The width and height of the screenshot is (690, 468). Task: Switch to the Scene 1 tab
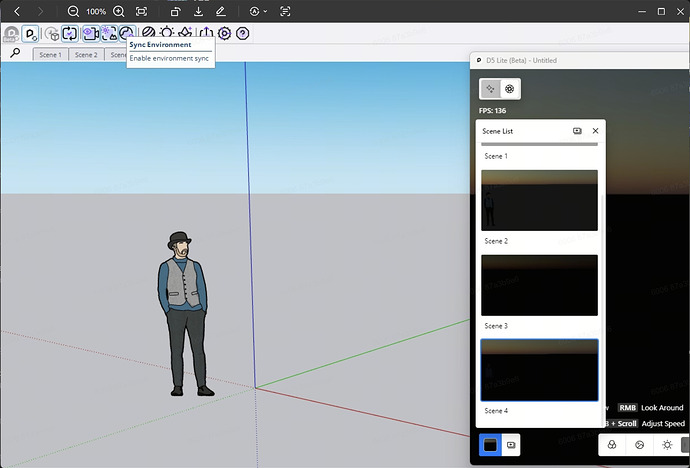click(50, 55)
